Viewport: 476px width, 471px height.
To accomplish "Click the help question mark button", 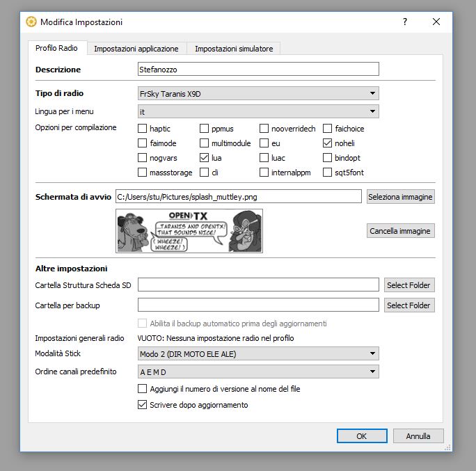I will [405, 22].
